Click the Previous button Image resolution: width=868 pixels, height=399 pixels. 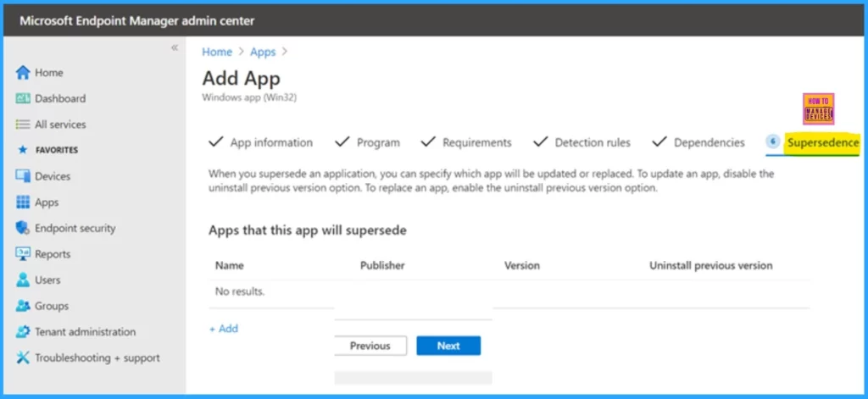click(370, 346)
